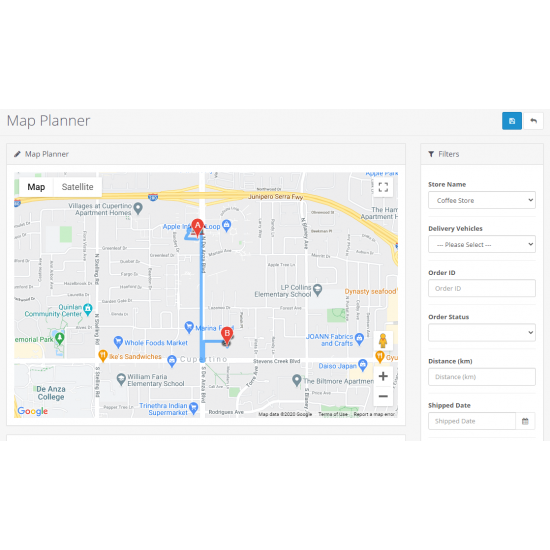Click the Trinethra Indian Supermarket pin
Screen dimensions: 550x550
tap(193, 408)
